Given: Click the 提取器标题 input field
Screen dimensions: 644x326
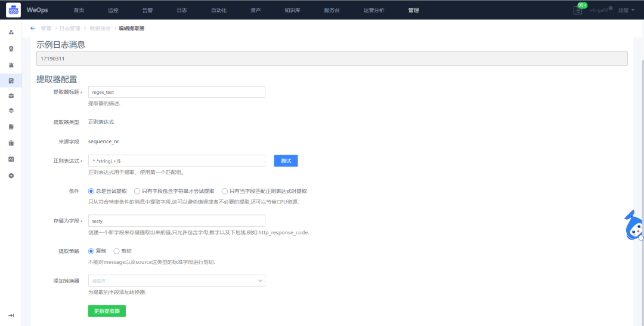Looking at the screenshot, I should 177,92.
